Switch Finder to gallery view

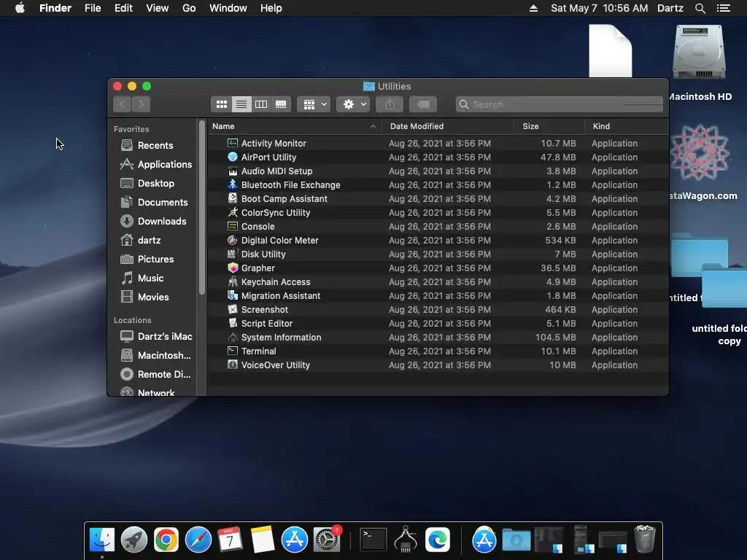[281, 104]
